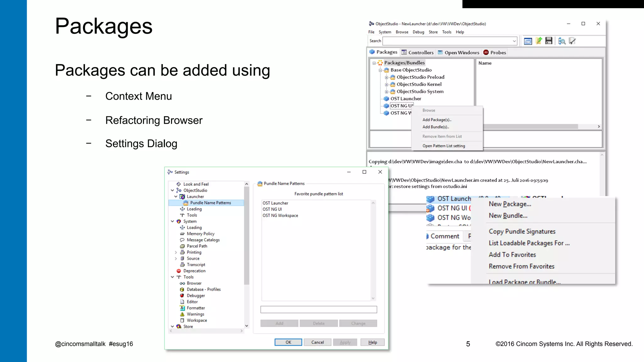Image resolution: width=644 pixels, height=362 pixels.
Task: Collapse the Base ObjectStudio node
Action: tap(380, 70)
